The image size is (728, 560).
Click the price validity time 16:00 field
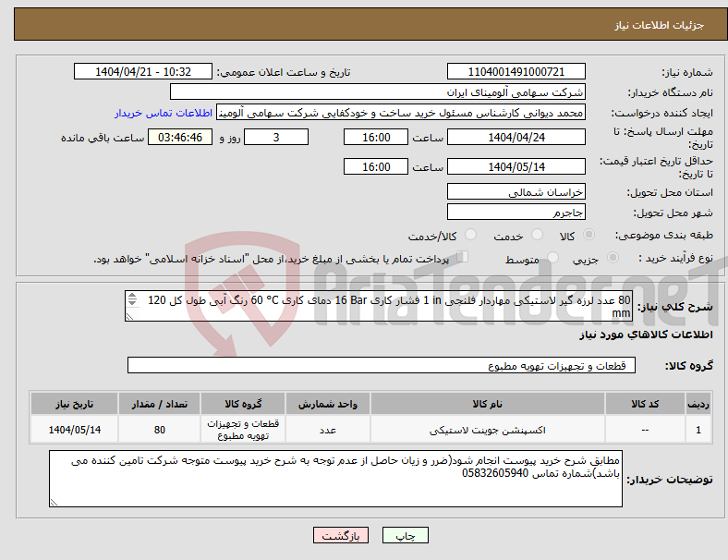(376, 166)
